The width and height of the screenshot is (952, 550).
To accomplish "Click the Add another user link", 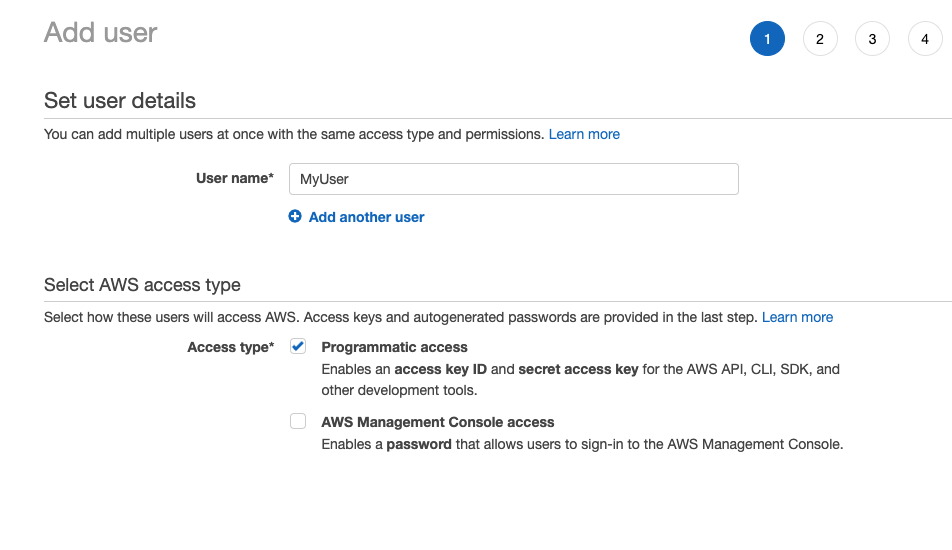I will pyautogui.click(x=367, y=217).
